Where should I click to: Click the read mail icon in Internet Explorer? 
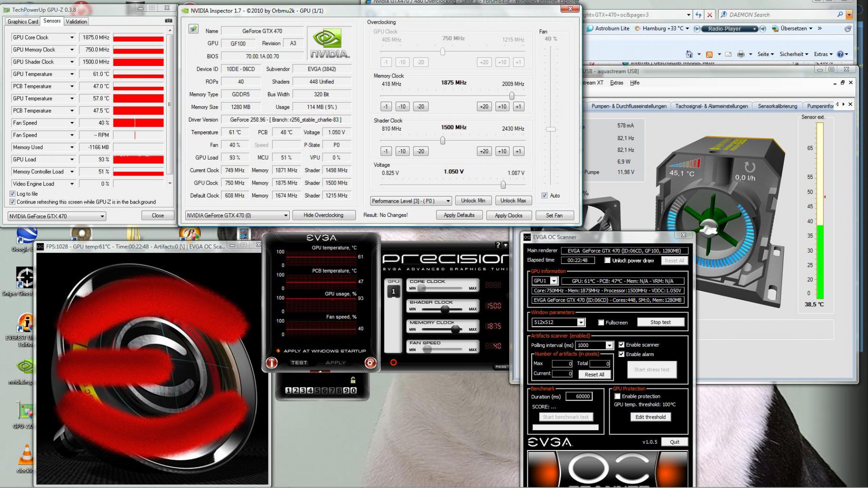pos(728,54)
